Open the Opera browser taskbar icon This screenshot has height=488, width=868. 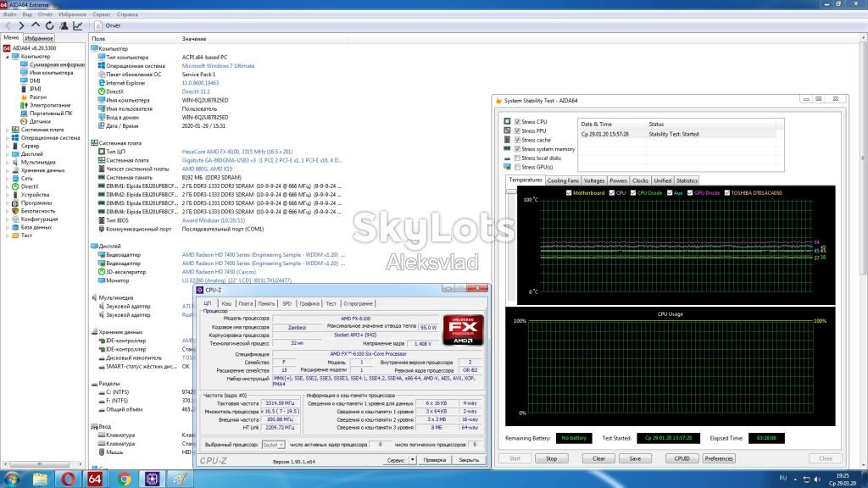click(68, 479)
